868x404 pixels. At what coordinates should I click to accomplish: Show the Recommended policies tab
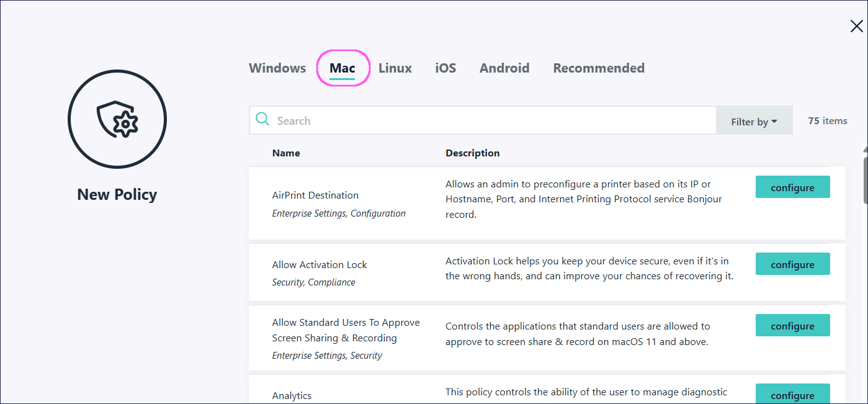pos(599,68)
